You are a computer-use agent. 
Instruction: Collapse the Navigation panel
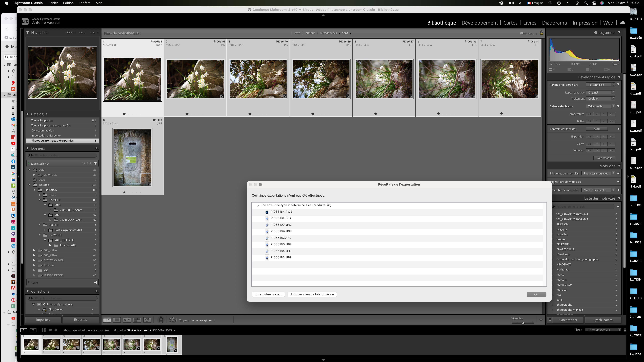point(28,32)
